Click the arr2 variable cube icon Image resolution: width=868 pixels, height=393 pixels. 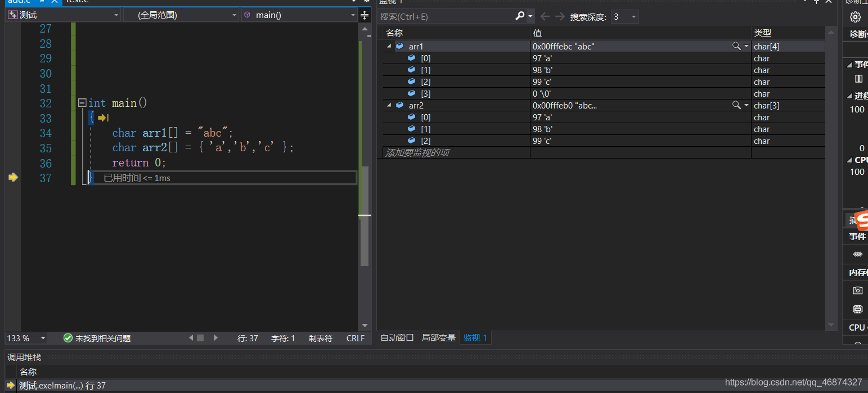pos(399,105)
